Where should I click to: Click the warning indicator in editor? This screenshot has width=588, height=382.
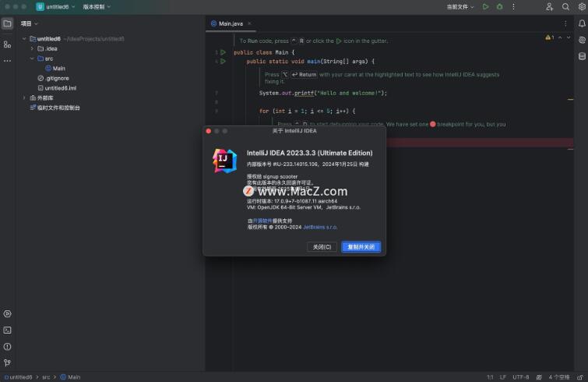(x=549, y=37)
